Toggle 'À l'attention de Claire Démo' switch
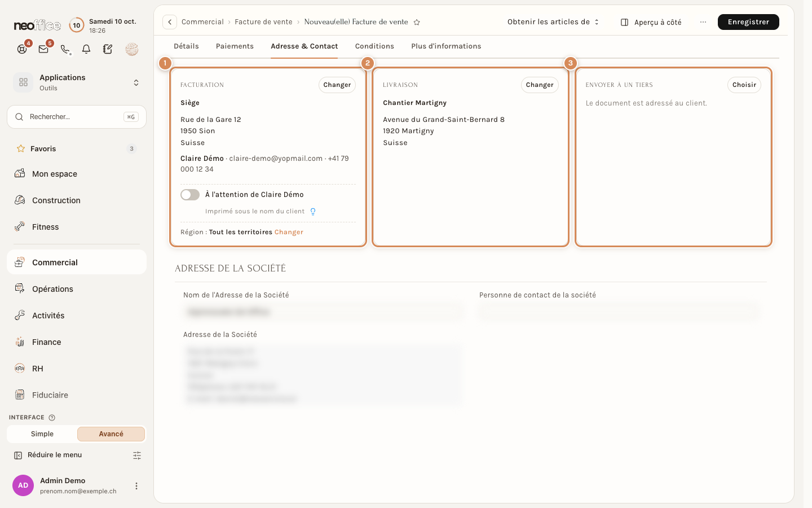812x508 pixels. coord(190,195)
